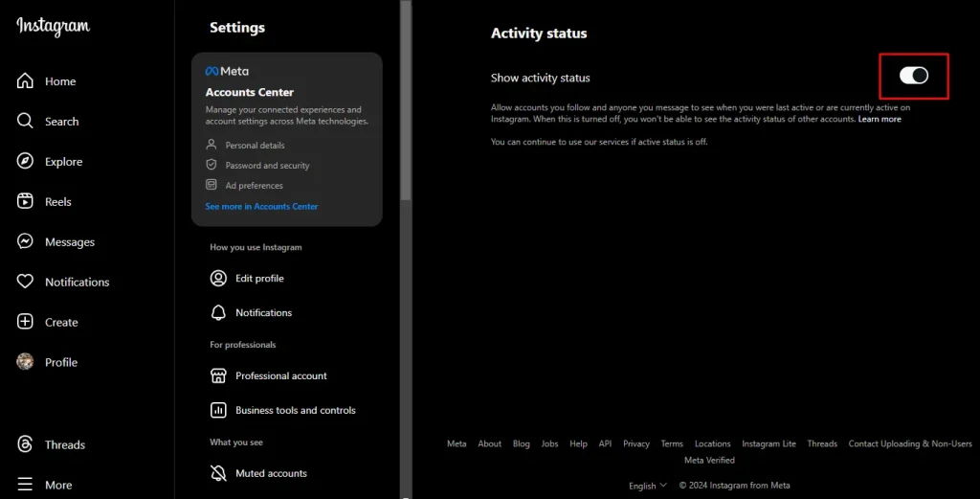
Task: Click the Meta logo in Accounts Center
Action: pos(227,71)
